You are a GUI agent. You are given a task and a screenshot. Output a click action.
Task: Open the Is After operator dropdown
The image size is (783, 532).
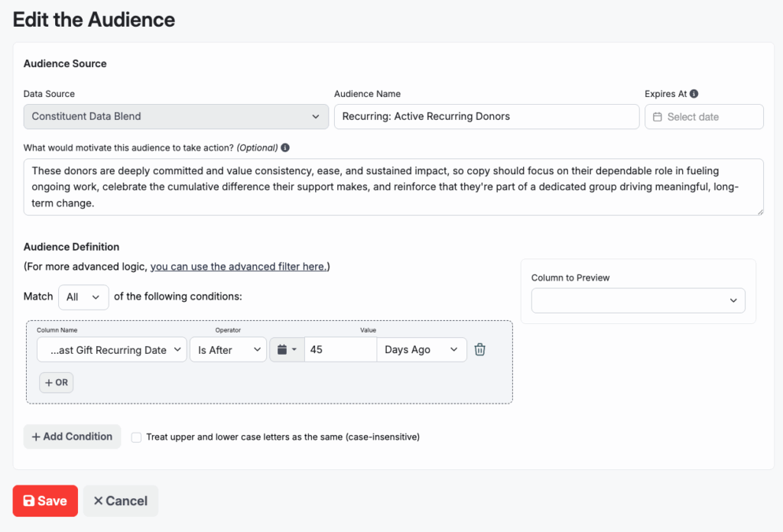tap(228, 349)
